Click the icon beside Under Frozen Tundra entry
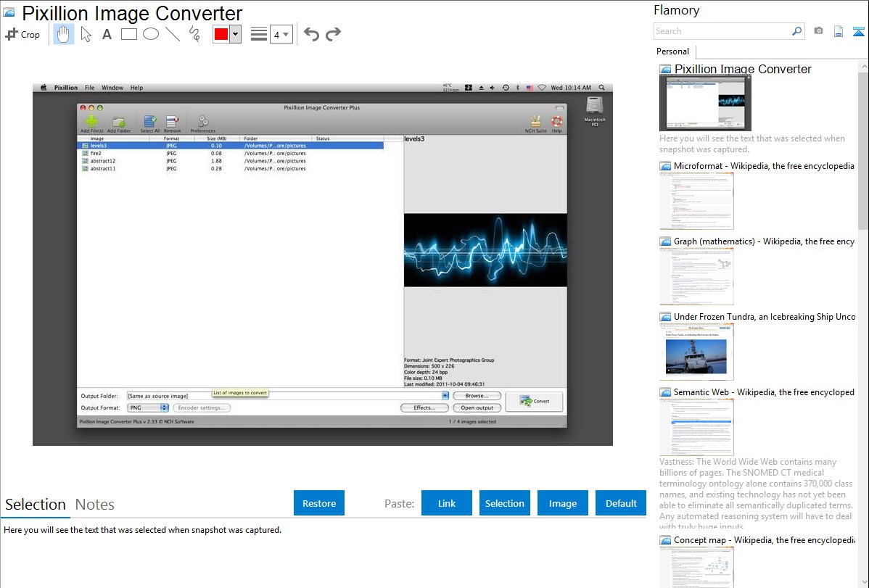The height and width of the screenshot is (588, 869). tap(665, 316)
